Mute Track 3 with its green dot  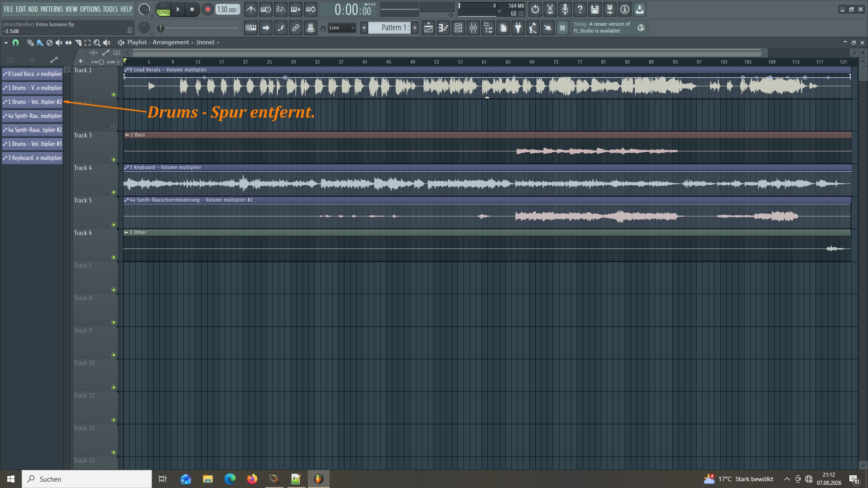[113, 160]
